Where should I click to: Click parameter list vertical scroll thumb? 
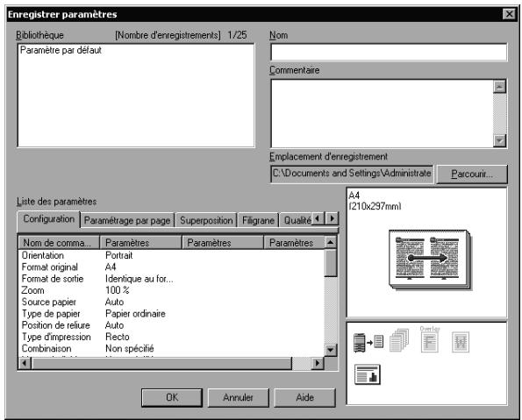click(x=330, y=263)
